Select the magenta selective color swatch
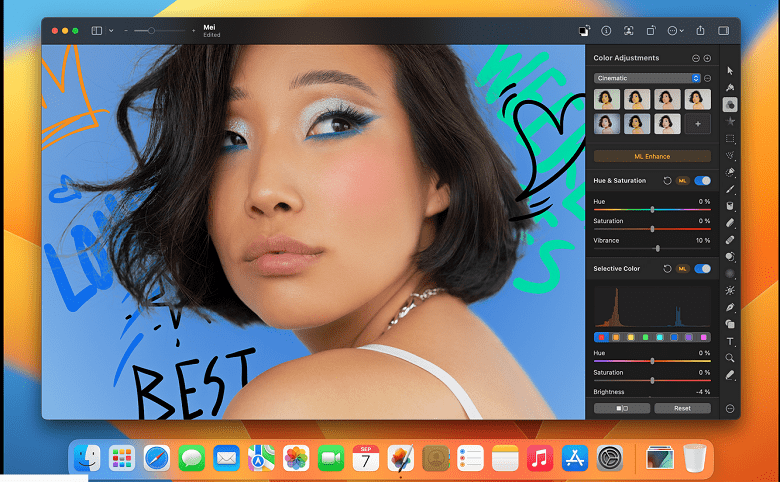The image size is (780, 482). coord(703,337)
